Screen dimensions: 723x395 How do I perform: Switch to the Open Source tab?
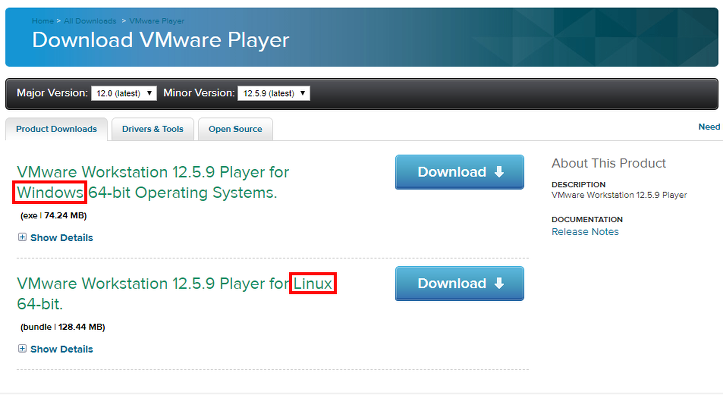(235, 129)
